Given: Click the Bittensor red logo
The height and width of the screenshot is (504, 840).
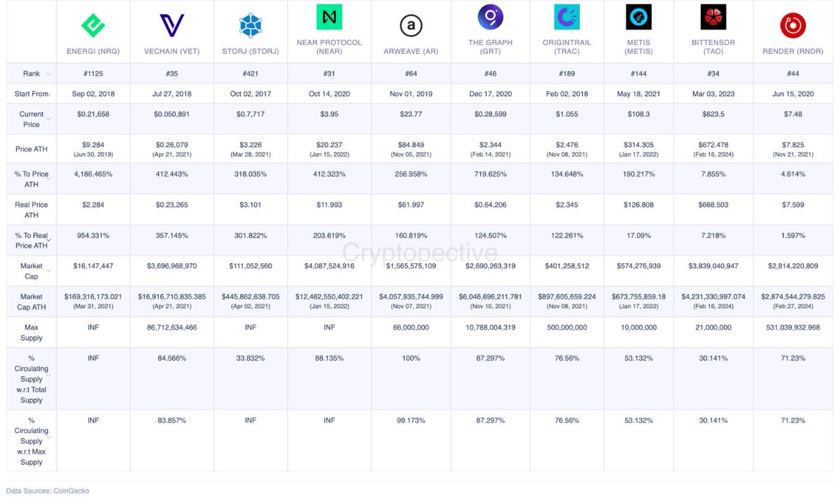Looking at the screenshot, I should 713,17.
